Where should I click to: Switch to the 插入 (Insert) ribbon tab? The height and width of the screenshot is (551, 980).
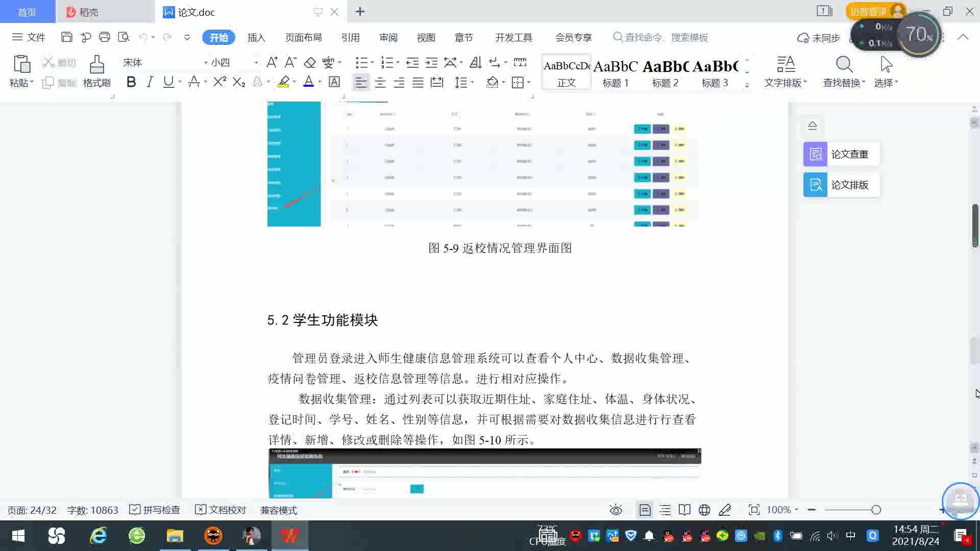(x=256, y=38)
